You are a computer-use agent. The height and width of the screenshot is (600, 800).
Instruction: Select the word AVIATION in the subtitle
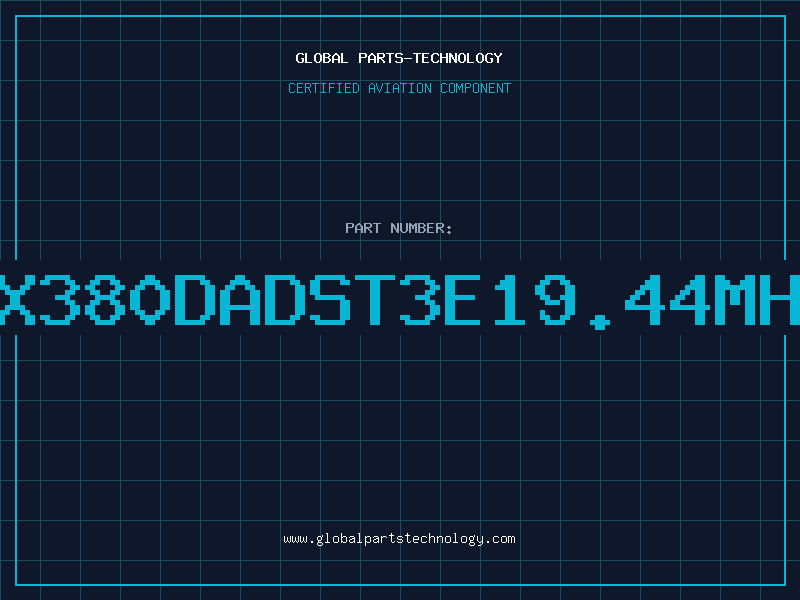pos(399,88)
